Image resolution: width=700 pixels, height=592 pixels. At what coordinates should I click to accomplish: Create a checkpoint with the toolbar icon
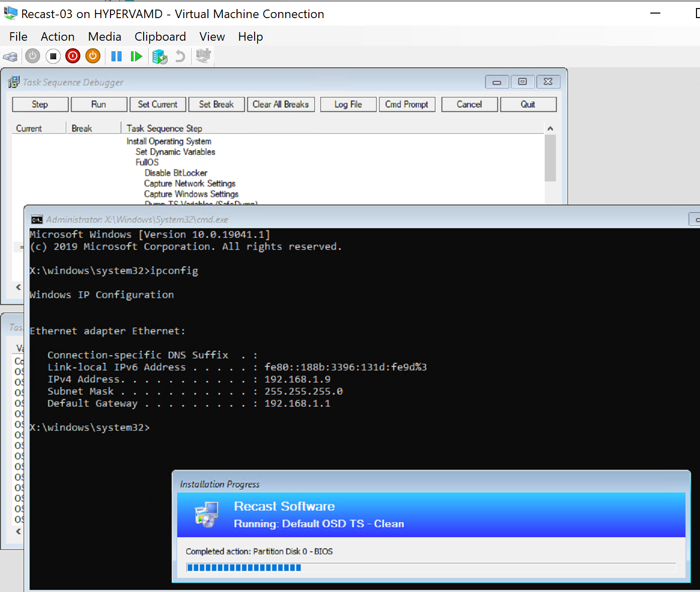(160, 56)
